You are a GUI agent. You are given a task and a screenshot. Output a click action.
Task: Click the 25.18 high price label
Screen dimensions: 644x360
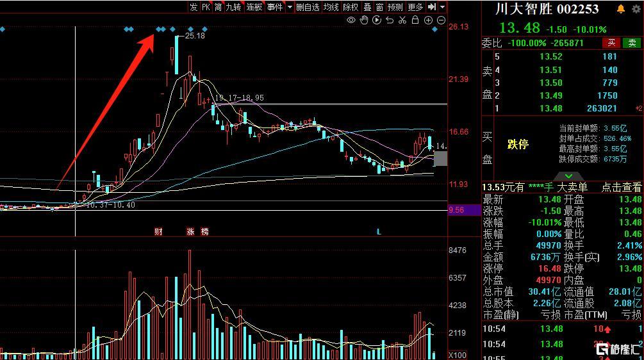tap(195, 36)
